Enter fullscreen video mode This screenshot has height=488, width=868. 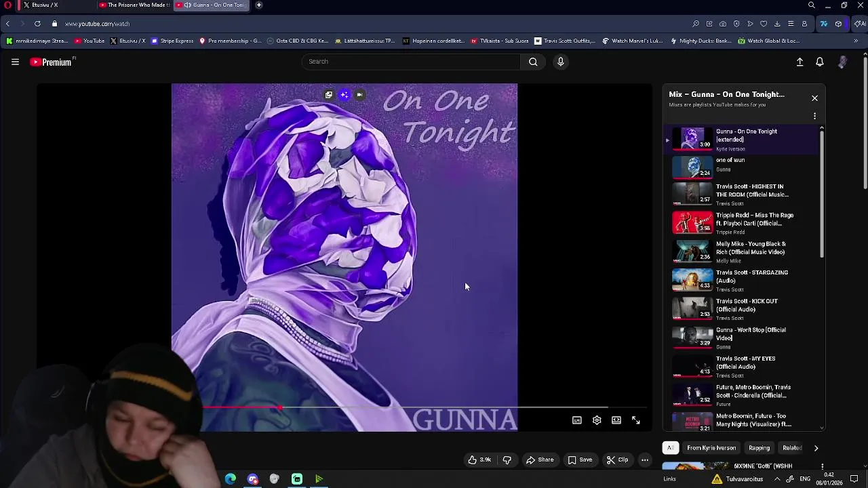636,420
